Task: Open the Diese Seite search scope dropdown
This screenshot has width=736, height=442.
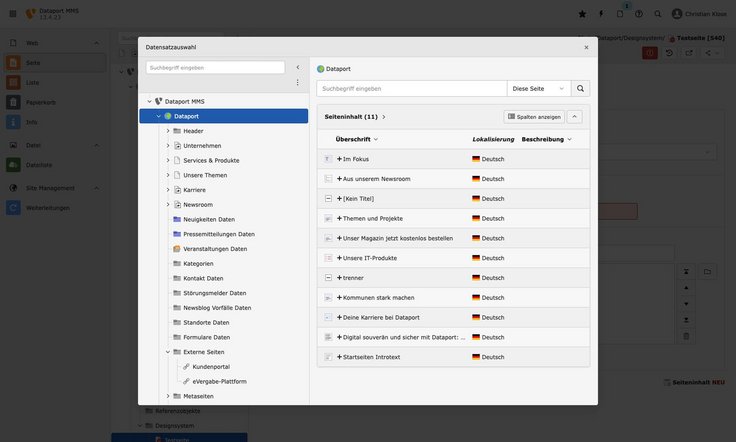Action: [538, 88]
